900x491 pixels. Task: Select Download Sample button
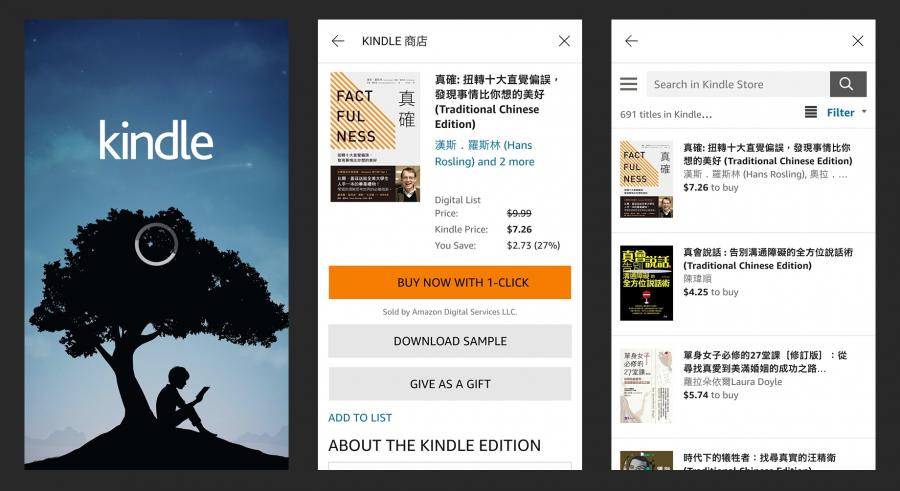tap(449, 341)
